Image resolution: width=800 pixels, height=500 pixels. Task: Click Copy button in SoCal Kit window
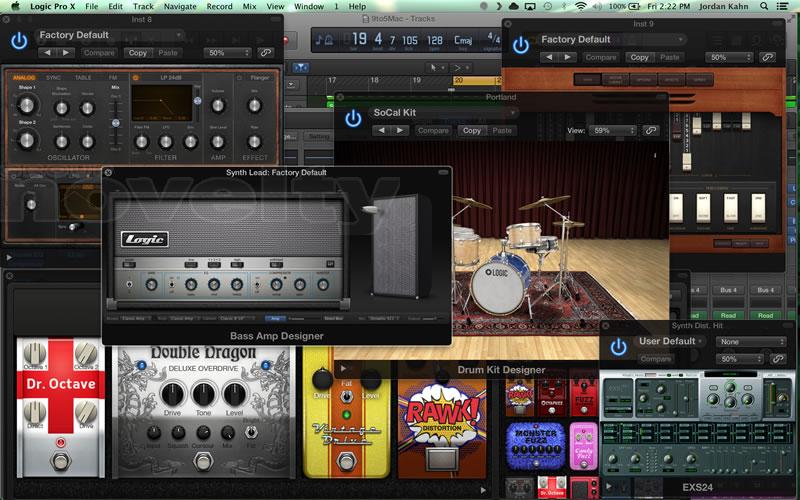click(472, 131)
